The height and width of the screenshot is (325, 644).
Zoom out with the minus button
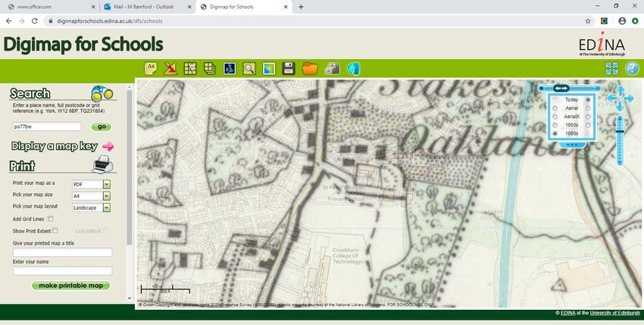(621, 162)
